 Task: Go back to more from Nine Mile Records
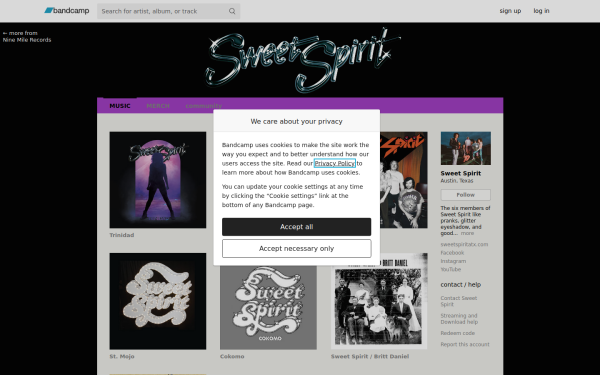click(x=27, y=36)
